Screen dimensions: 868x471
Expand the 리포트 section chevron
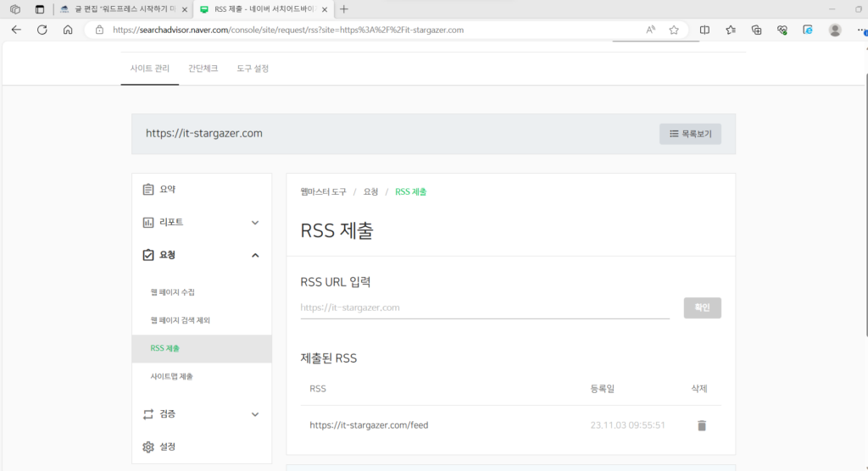point(254,223)
